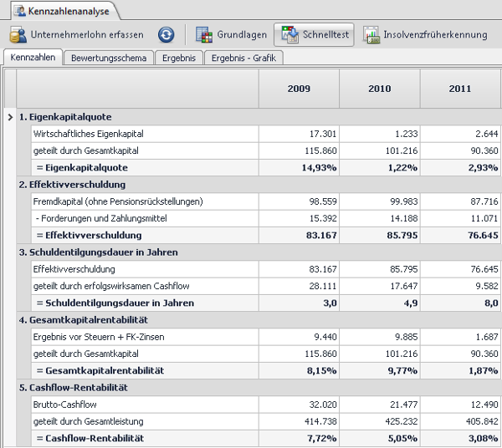Select the 14.188 Forderungen cell
Image resolution: width=502 pixels, height=448 pixels.
coord(380,218)
